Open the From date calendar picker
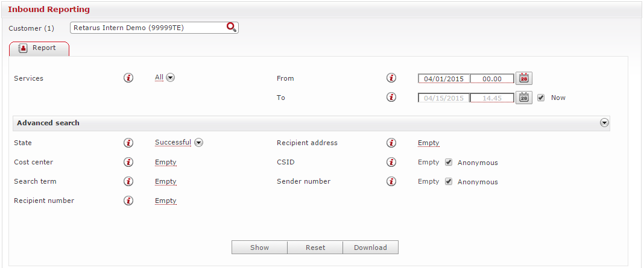 coord(525,78)
